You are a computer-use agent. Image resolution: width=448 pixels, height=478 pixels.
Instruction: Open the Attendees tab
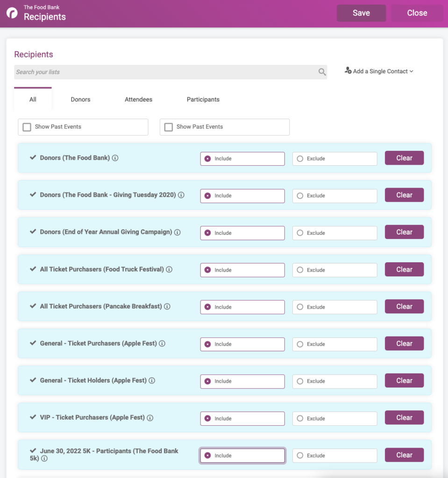[139, 100]
